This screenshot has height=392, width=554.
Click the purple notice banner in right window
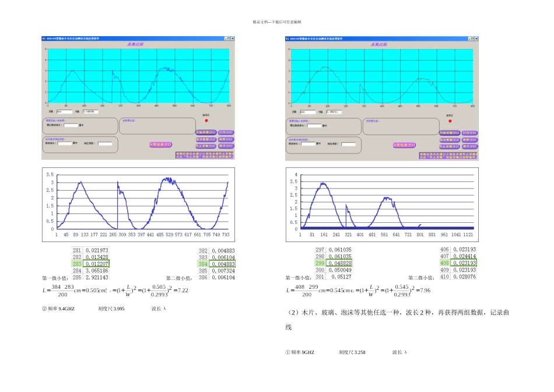[x=448, y=156]
